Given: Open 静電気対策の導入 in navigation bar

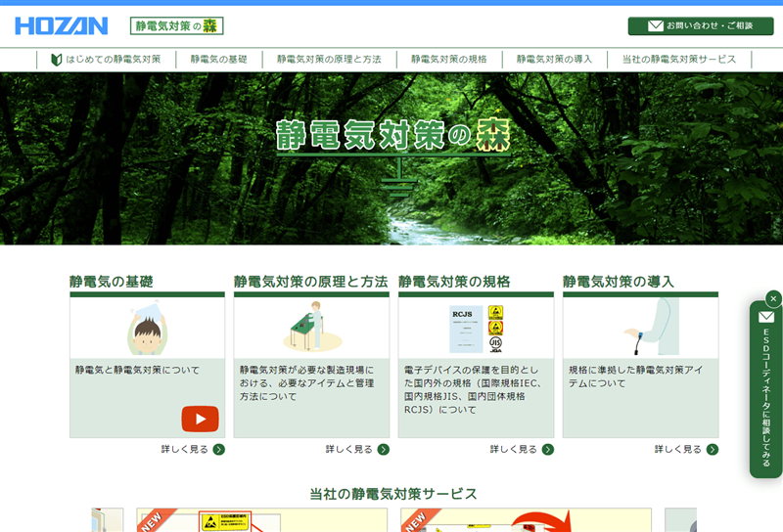Looking at the screenshot, I should 554,60.
